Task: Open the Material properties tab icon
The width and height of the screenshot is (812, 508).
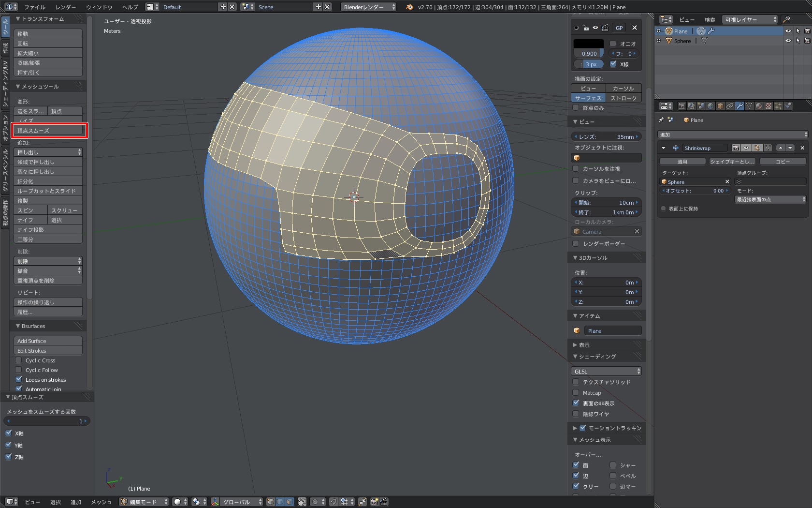Action: (759, 106)
